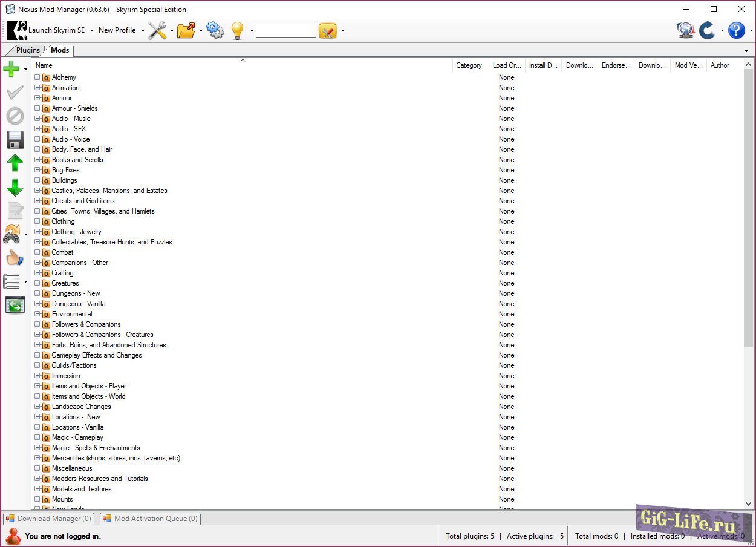Click the green up arrow icon
This screenshot has height=547, width=756.
(15, 163)
